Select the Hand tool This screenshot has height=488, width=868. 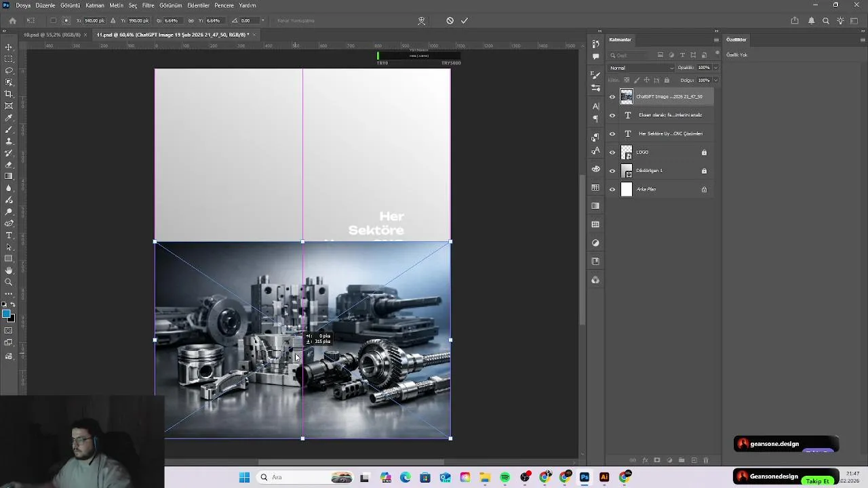point(9,270)
